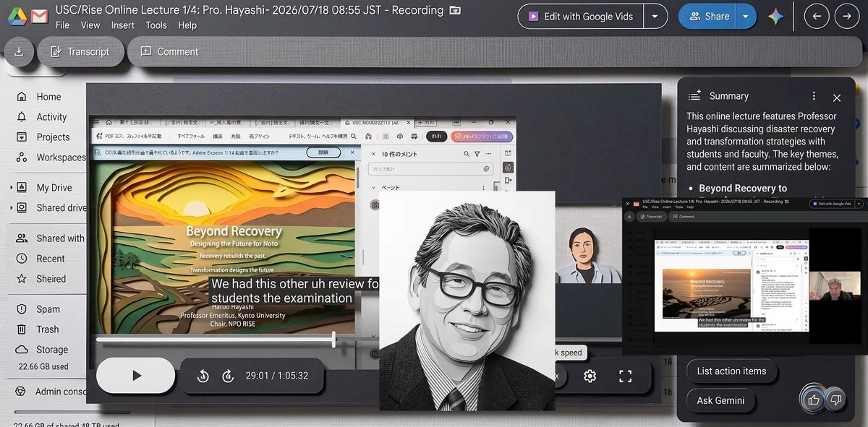Image resolution: width=868 pixels, height=427 pixels.
Task: Open Summary panel more options menu
Action: 814,96
